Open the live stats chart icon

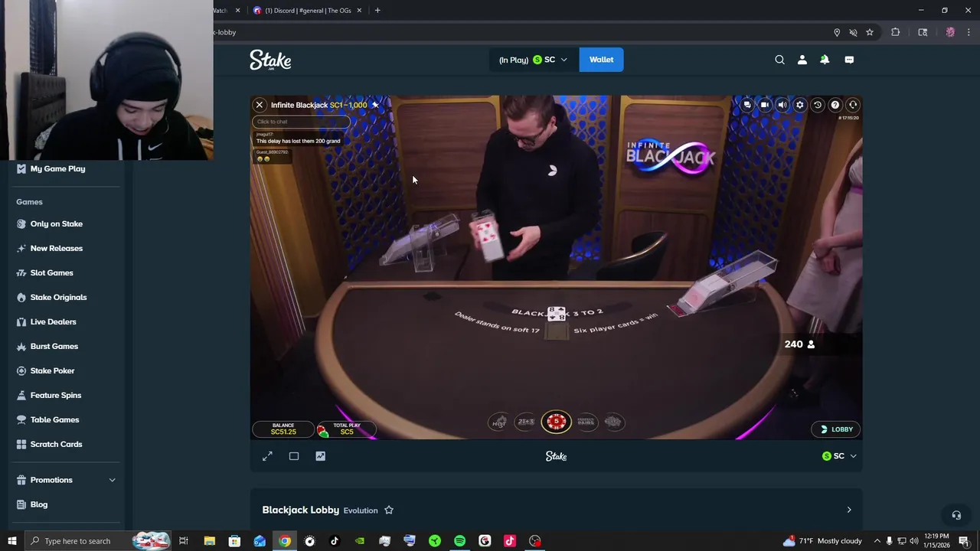tap(321, 456)
